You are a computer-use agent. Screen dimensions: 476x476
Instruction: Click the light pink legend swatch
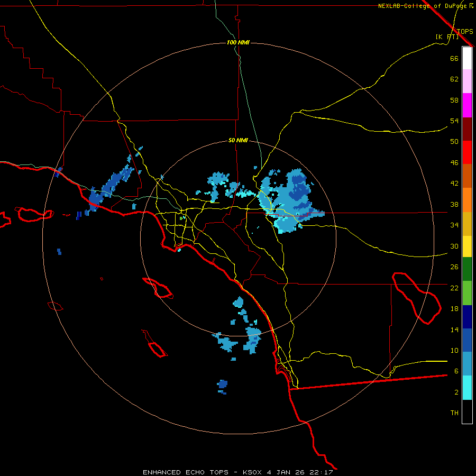(467, 81)
